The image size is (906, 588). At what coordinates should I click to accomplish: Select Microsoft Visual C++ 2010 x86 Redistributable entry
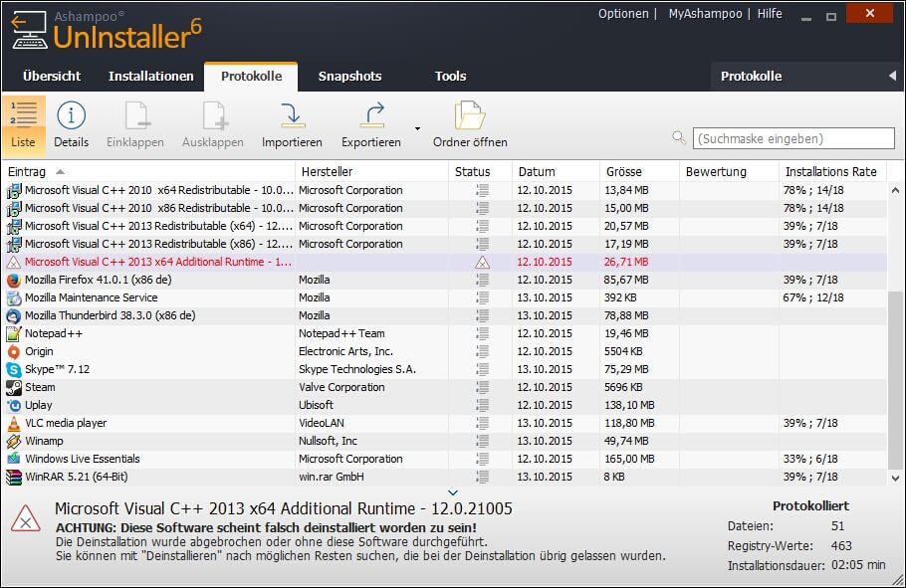click(445, 208)
